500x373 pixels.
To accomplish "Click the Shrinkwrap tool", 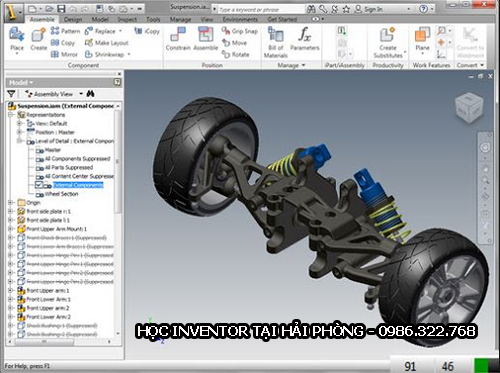I will (x=104, y=54).
